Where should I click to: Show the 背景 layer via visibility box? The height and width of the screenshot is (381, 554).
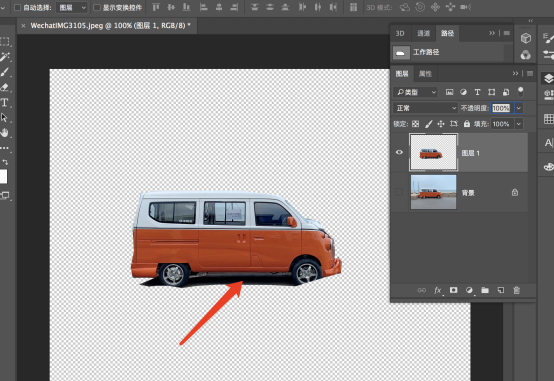click(x=399, y=192)
